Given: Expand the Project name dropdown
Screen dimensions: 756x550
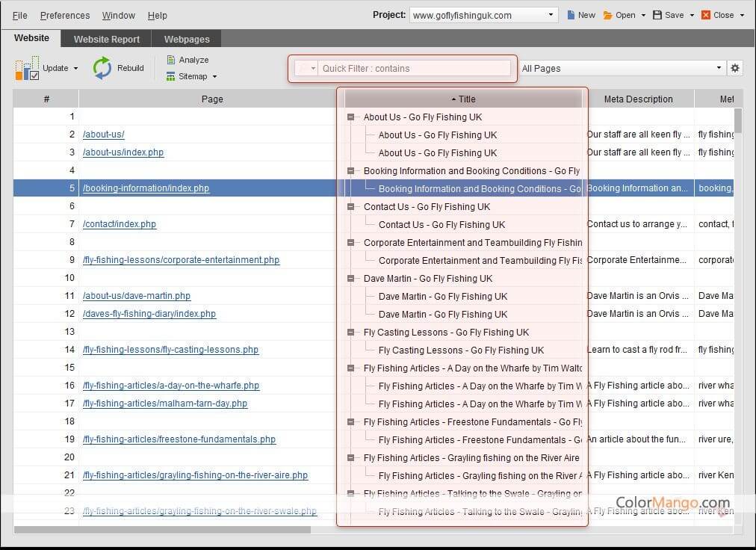Looking at the screenshot, I should coord(551,15).
